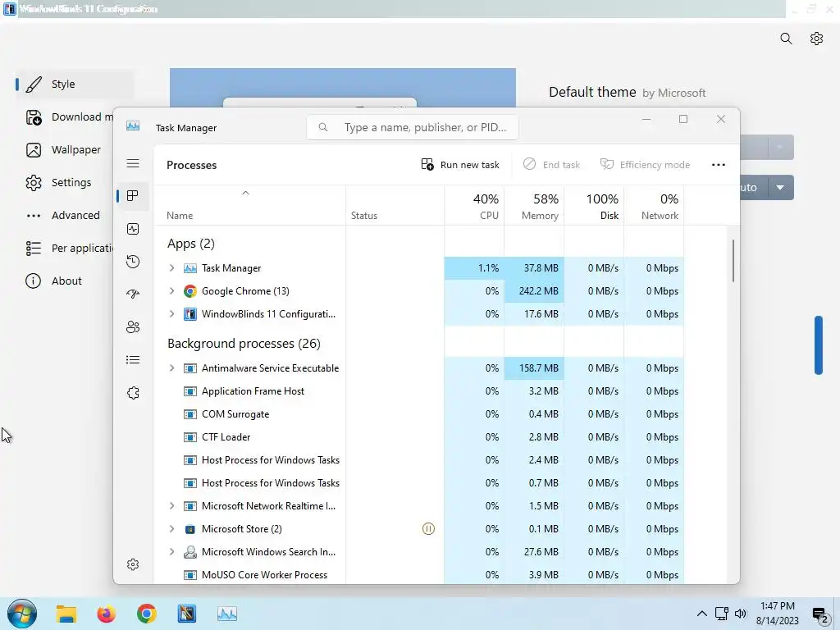This screenshot has width=840, height=630.
Task: Show hidden tray icons chevron
Action: 702,614
